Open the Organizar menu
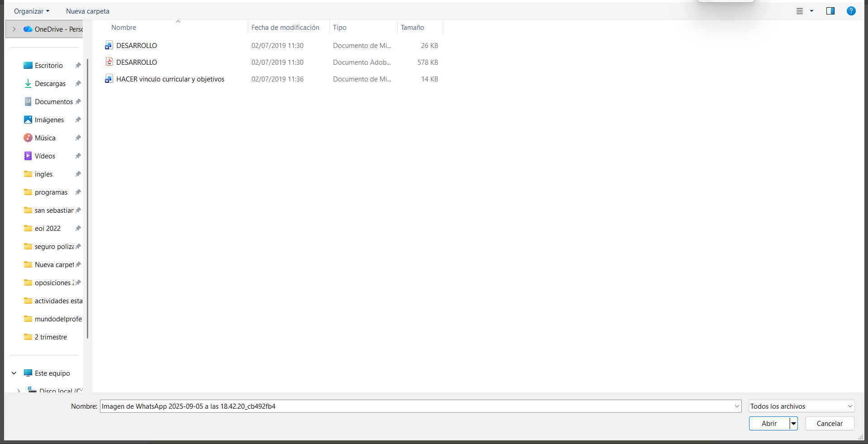868x444 pixels. [x=31, y=11]
